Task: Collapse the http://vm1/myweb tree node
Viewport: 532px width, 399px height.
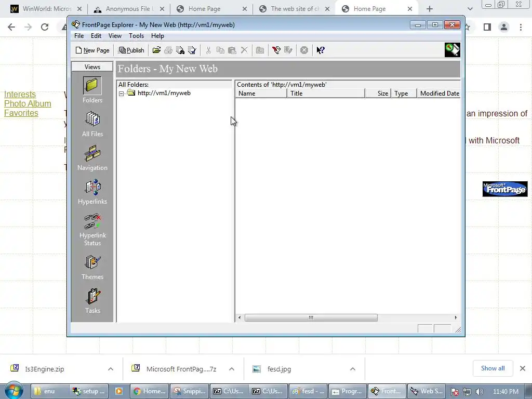Action: 121,94
